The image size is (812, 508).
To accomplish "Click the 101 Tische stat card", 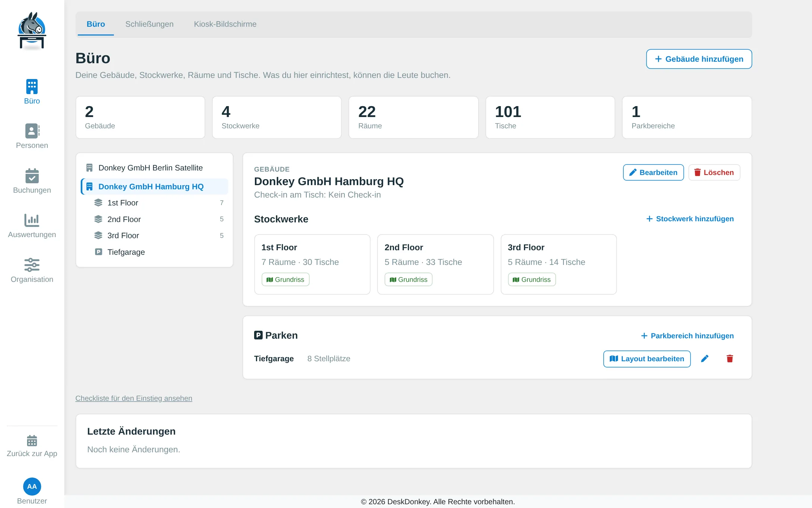I will click(x=550, y=117).
